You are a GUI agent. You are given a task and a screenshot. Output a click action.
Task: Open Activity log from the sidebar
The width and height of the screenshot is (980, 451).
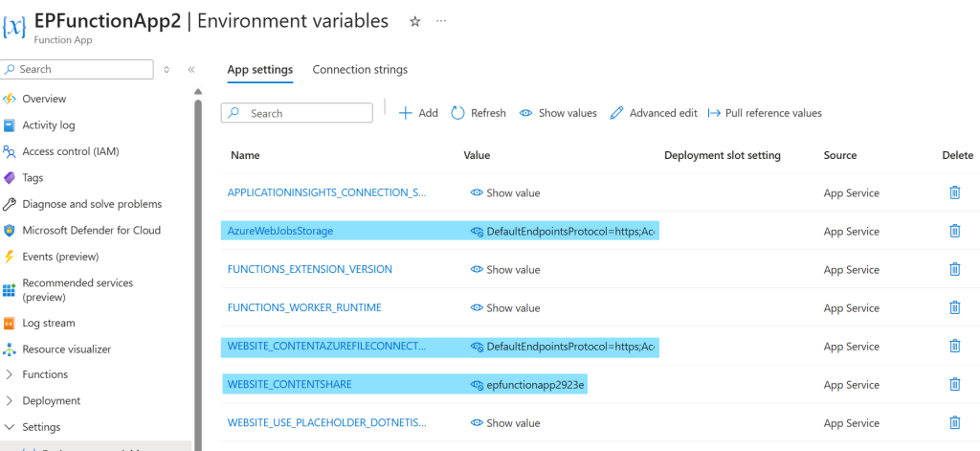click(x=49, y=125)
